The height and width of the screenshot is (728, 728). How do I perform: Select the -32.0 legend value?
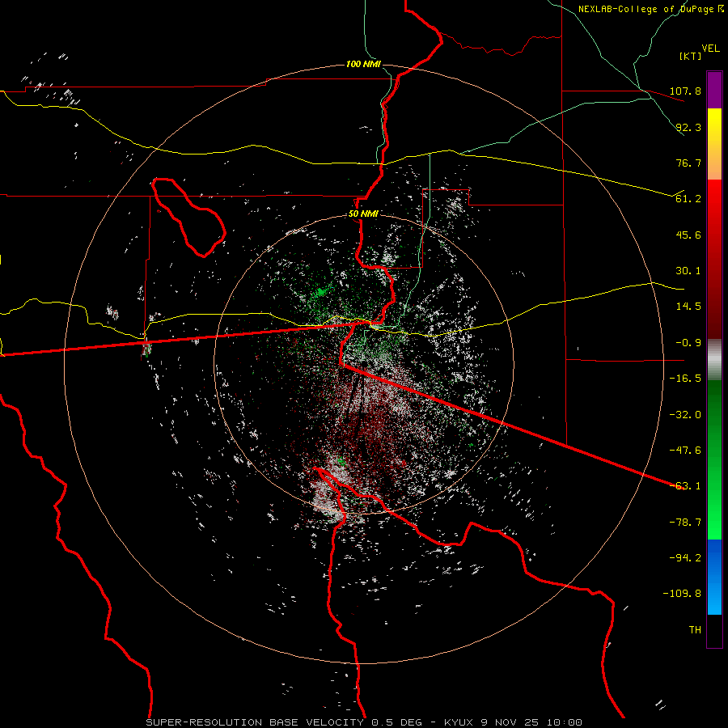point(685,415)
